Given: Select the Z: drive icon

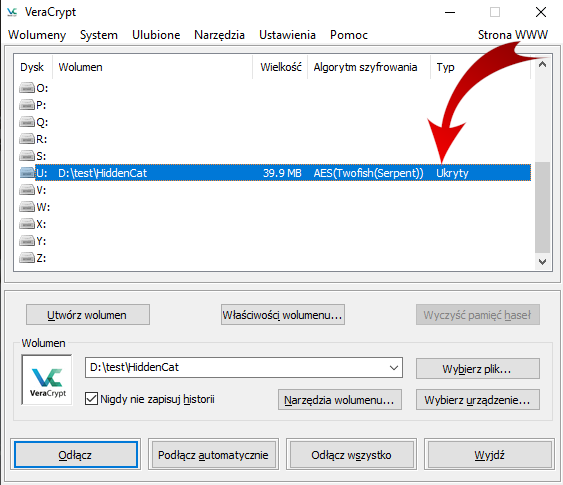Looking at the screenshot, I should click(x=27, y=258).
